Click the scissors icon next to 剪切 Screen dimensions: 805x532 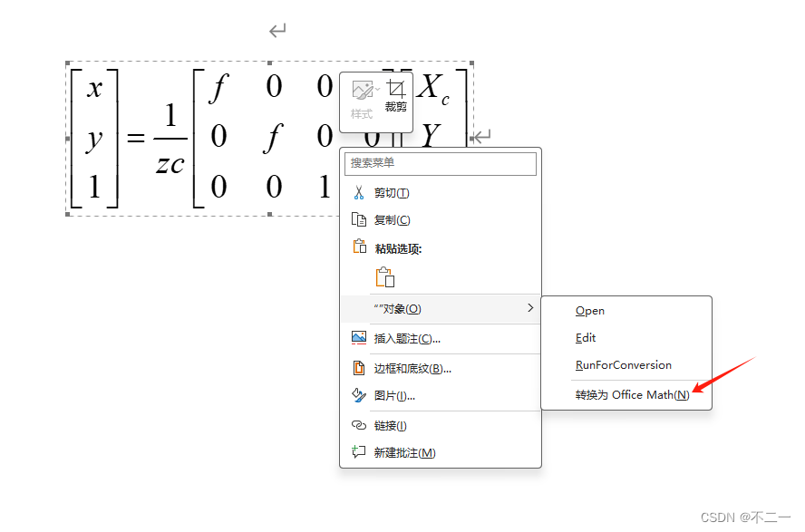(x=359, y=193)
